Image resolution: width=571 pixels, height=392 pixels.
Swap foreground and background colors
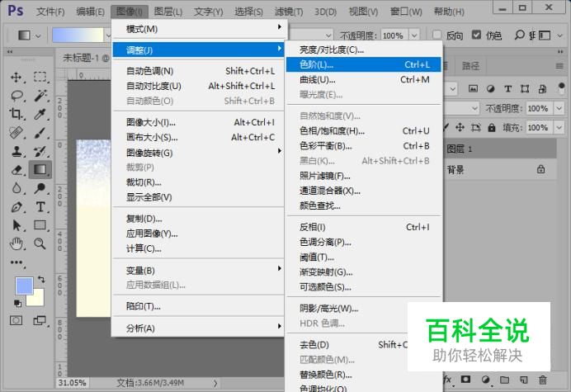click(41, 280)
